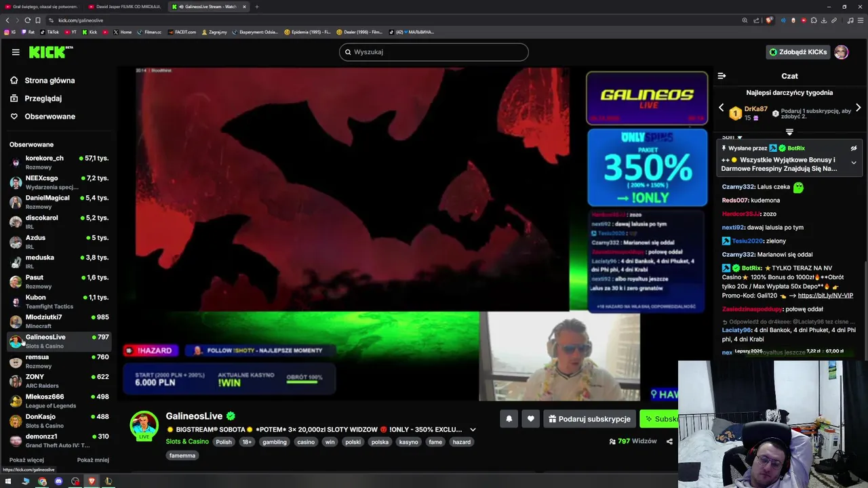Open the TikTok bookmark
This screenshot has height=488, width=868.
click(x=50, y=32)
